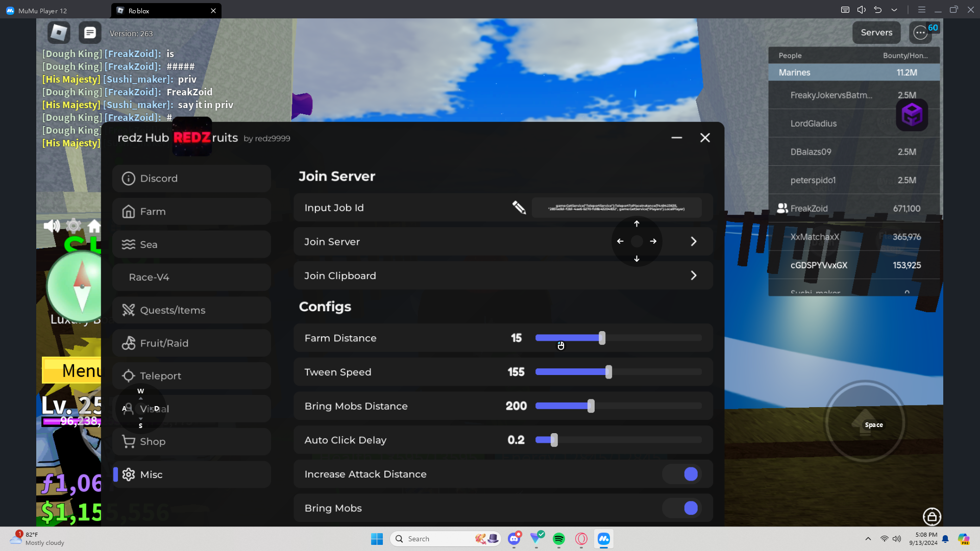980x551 pixels.
Task: Open the Sea section
Action: tap(191, 244)
